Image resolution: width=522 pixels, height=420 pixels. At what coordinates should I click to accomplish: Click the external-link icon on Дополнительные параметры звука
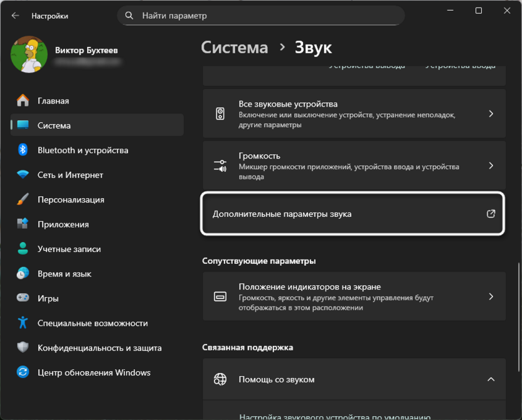coord(493,214)
